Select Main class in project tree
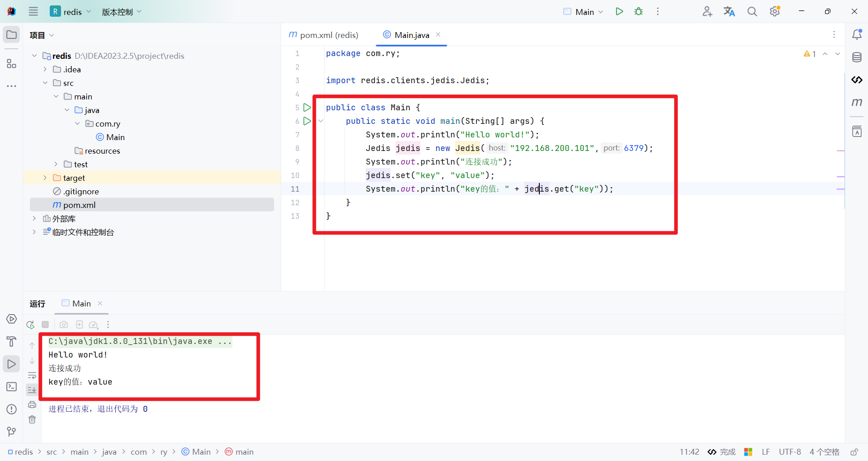This screenshot has width=868, height=461. [x=110, y=137]
